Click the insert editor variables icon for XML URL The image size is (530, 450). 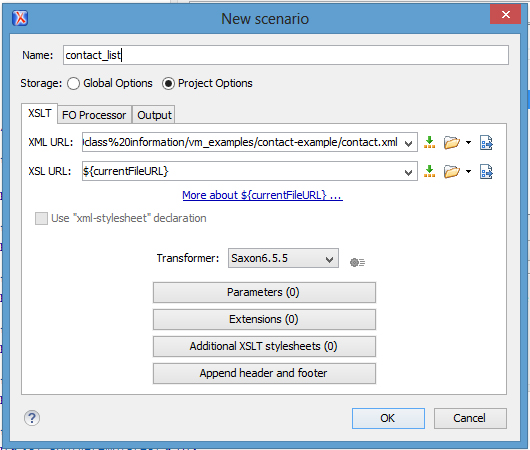[x=430, y=142]
